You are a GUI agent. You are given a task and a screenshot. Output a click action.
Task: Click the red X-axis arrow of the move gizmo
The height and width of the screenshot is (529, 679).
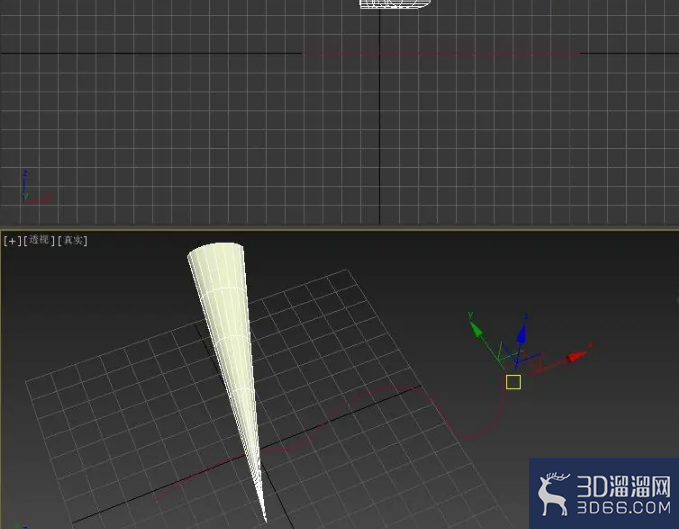click(x=577, y=357)
